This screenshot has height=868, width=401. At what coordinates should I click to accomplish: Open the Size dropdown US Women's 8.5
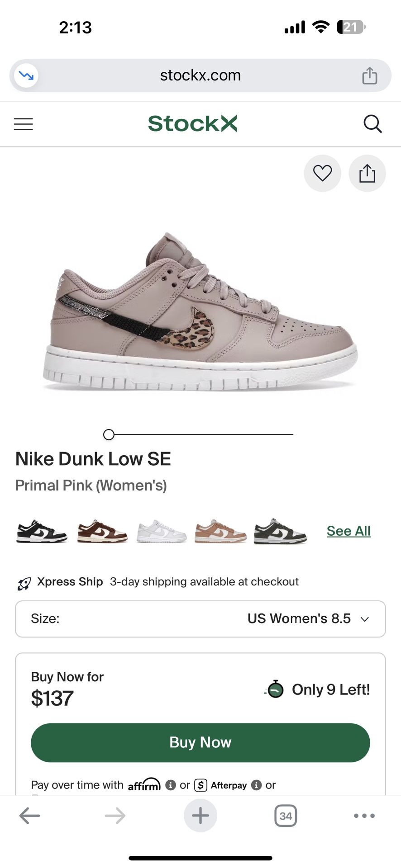tap(200, 618)
